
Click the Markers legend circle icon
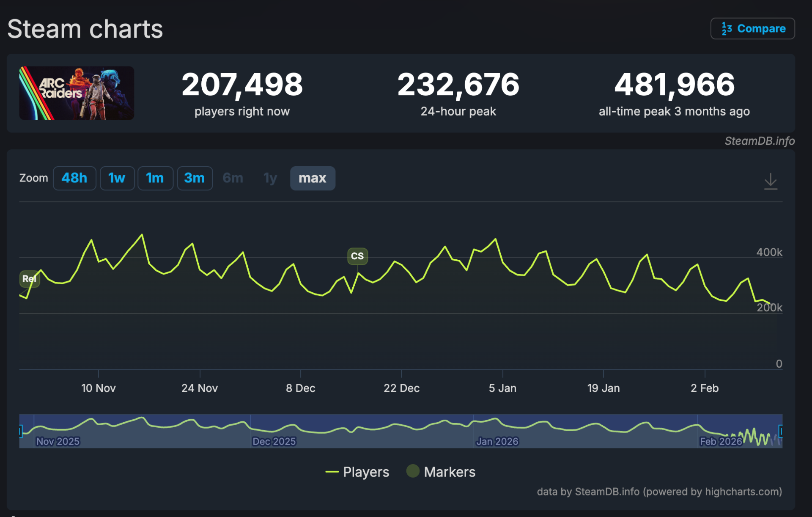point(412,471)
